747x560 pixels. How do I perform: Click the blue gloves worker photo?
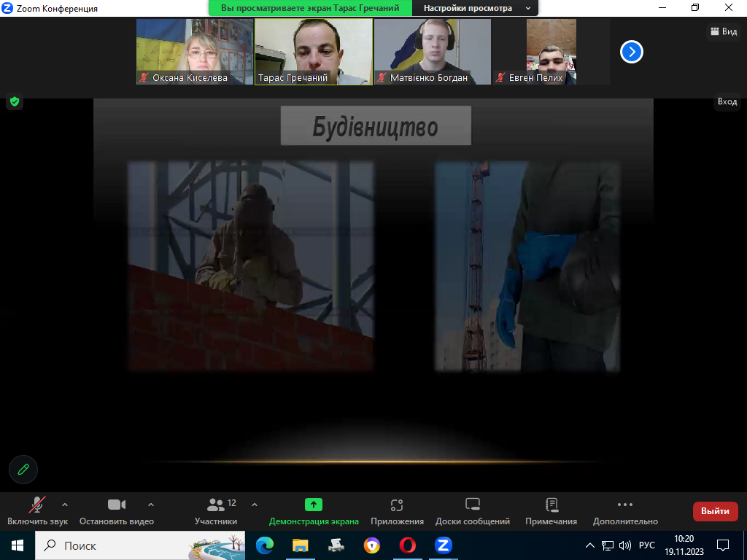[x=527, y=265]
